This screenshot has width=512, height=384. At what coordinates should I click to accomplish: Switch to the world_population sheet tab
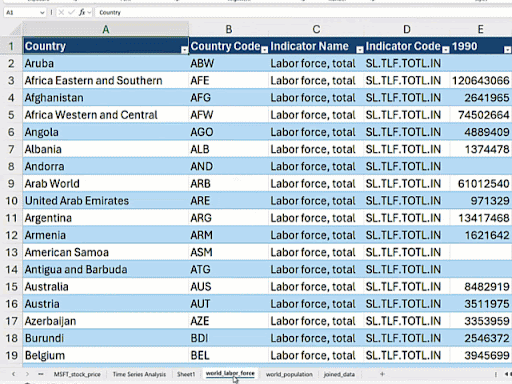pyautogui.click(x=289, y=374)
